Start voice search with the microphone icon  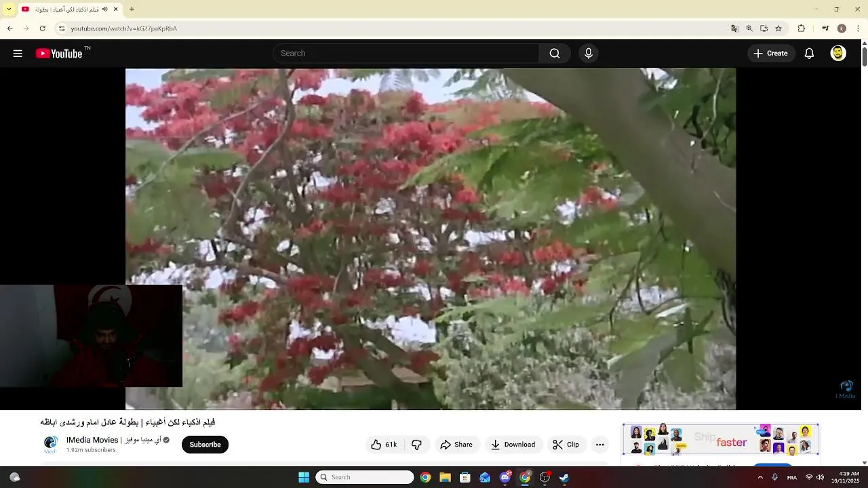(x=589, y=54)
